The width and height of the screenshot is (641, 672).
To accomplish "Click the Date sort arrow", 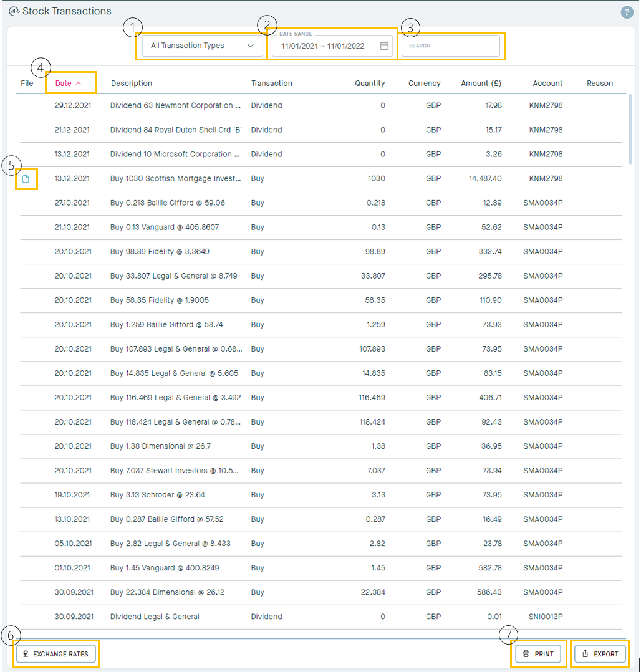I will [x=79, y=84].
